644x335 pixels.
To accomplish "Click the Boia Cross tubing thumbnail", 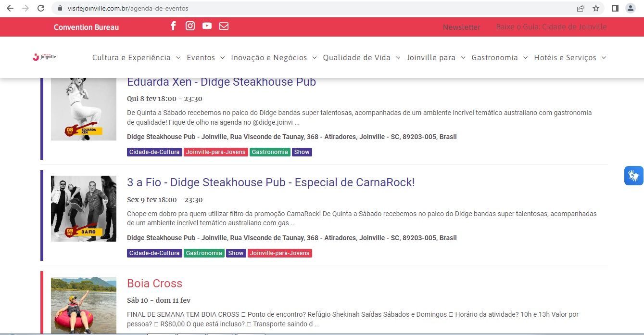I will (84, 305).
